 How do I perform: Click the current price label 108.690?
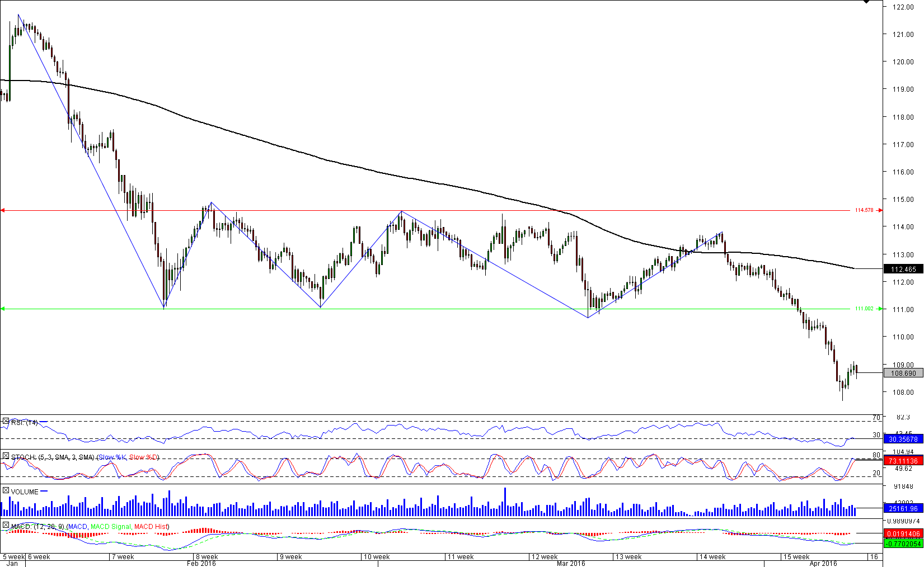[x=903, y=373]
